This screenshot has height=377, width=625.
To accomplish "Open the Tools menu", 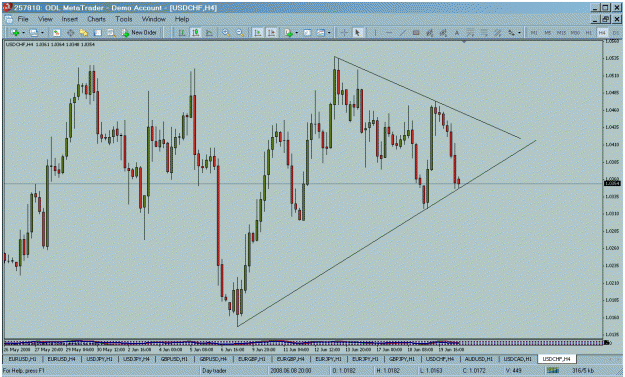I will point(124,19).
